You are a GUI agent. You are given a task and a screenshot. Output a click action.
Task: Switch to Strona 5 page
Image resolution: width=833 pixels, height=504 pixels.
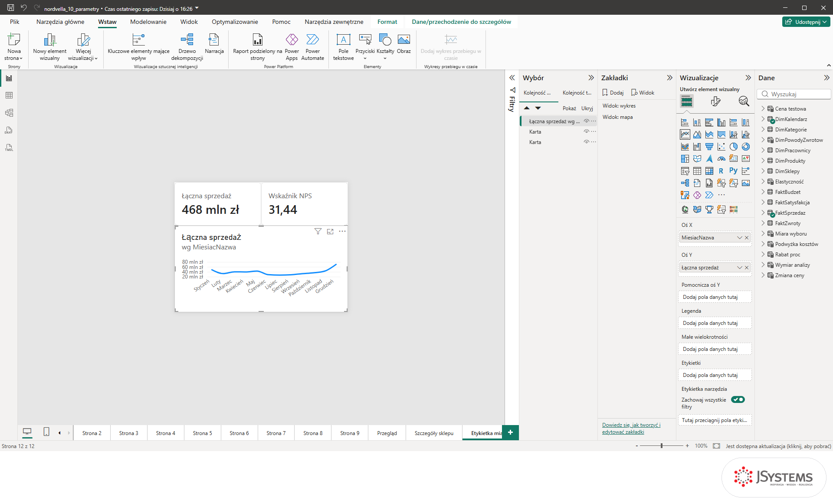pyautogui.click(x=202, y=433)
